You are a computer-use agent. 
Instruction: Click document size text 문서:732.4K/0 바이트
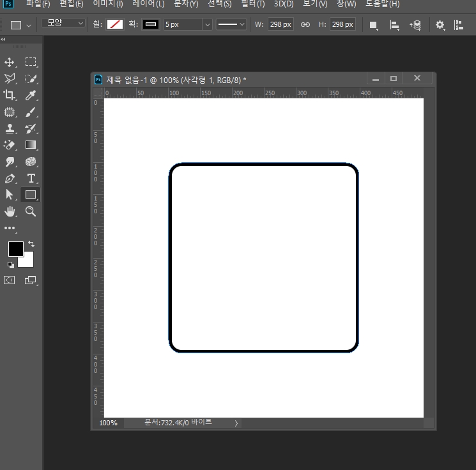(178, 422)
